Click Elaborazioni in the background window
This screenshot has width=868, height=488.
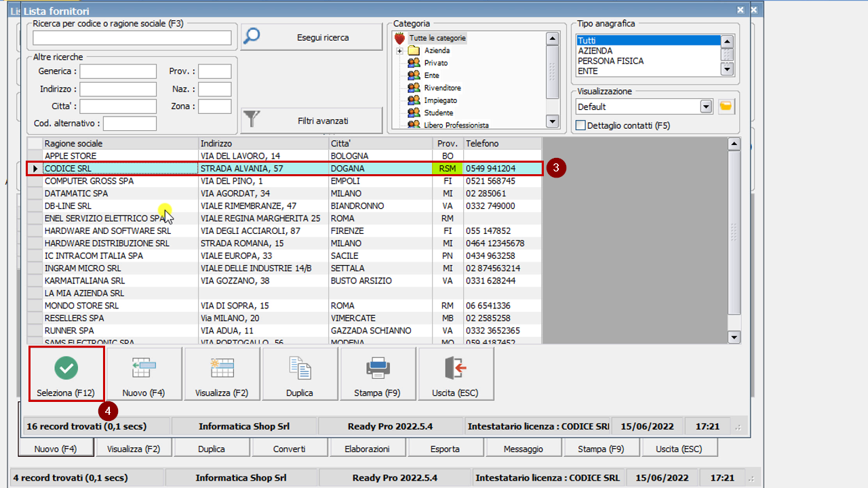(x=367, y=449)
